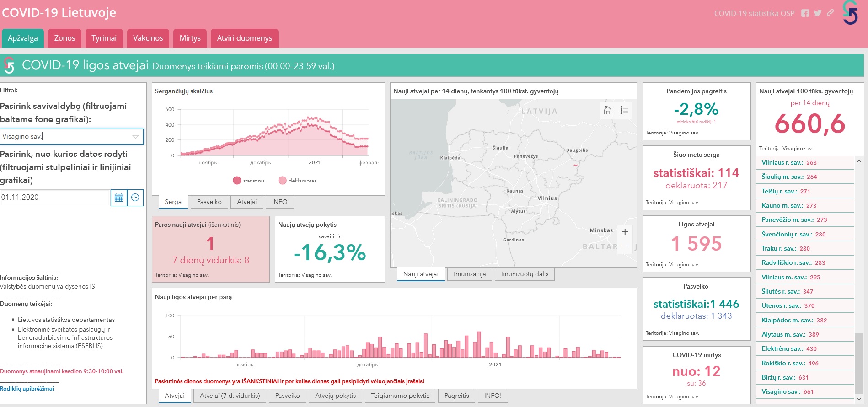Image resolution: width=868 pixels, height=407 pixels.
Task: Open the Facebook share icon
Action: coord(805,13)
